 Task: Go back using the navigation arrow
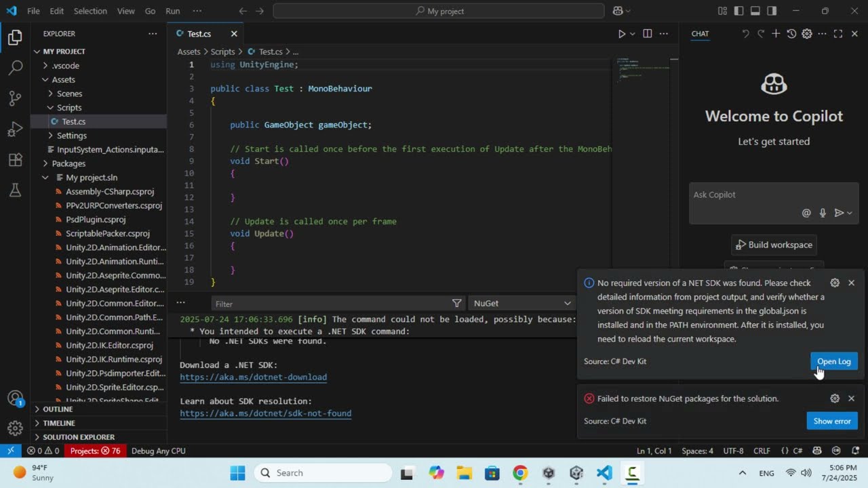tap(243, 11)
